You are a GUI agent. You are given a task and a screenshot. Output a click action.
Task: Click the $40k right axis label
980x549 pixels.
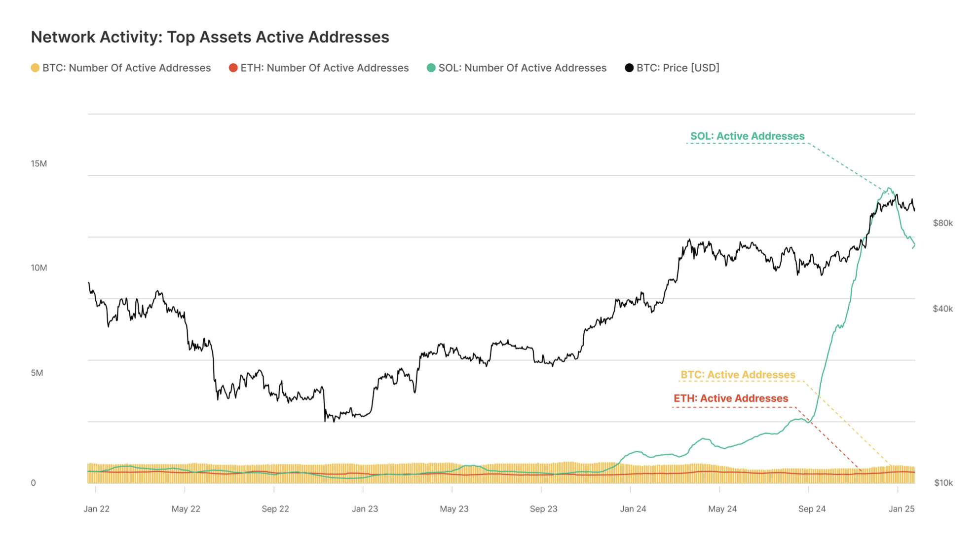pyautogui.click(x=942, y=309)
